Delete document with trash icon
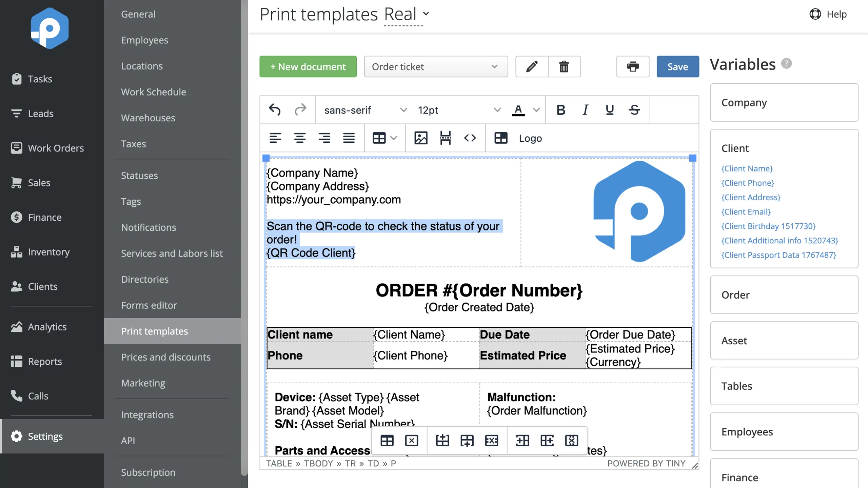868x488 pixels. tap(564, 66)
